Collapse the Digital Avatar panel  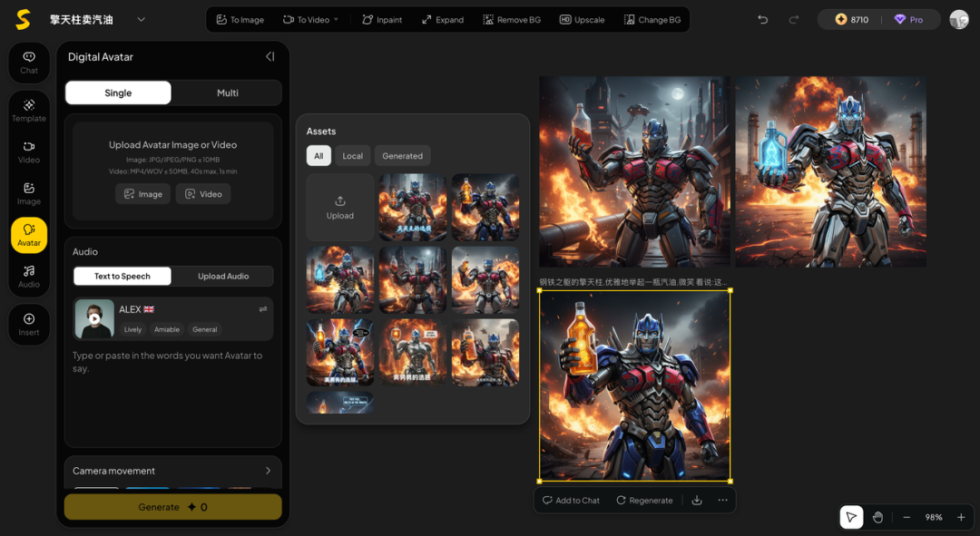269,56
